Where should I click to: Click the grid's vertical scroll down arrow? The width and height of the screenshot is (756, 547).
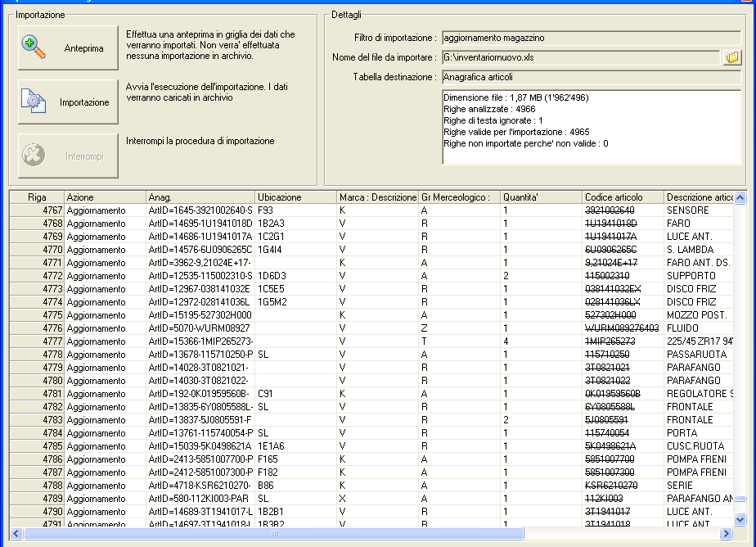tap(740, 519)
